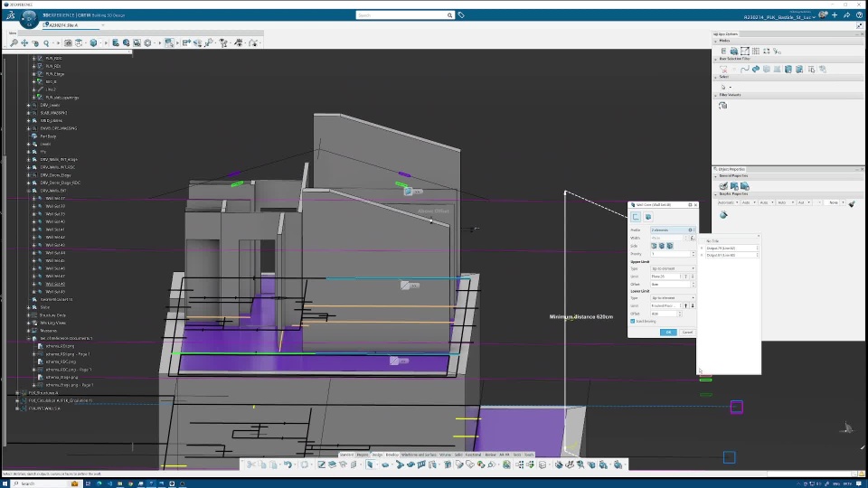Expand the DRV_Walls_INT_RDC tree node

click(28, 167)
